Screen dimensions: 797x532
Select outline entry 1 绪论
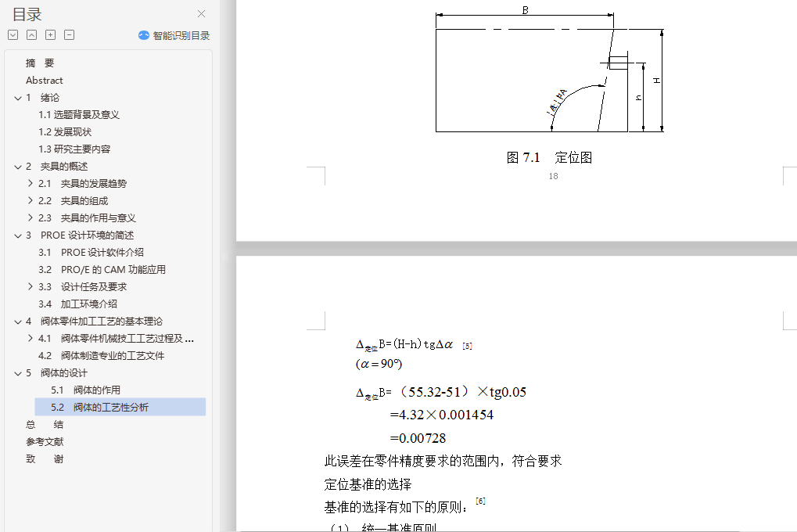[x=43, y=98]
